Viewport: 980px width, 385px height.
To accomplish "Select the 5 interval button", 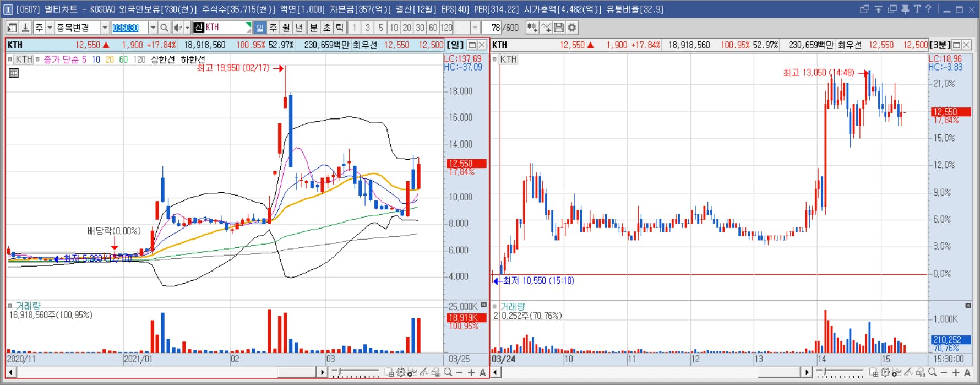I will pos(380,28).
